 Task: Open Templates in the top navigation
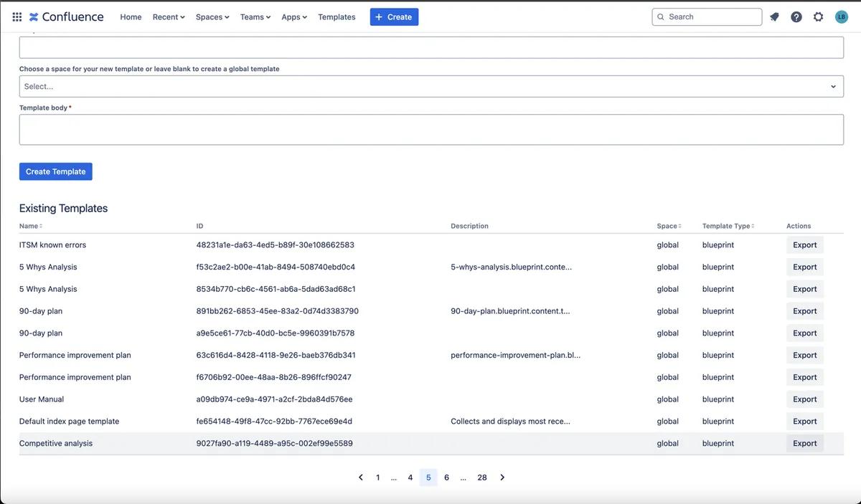pos(337,16)
